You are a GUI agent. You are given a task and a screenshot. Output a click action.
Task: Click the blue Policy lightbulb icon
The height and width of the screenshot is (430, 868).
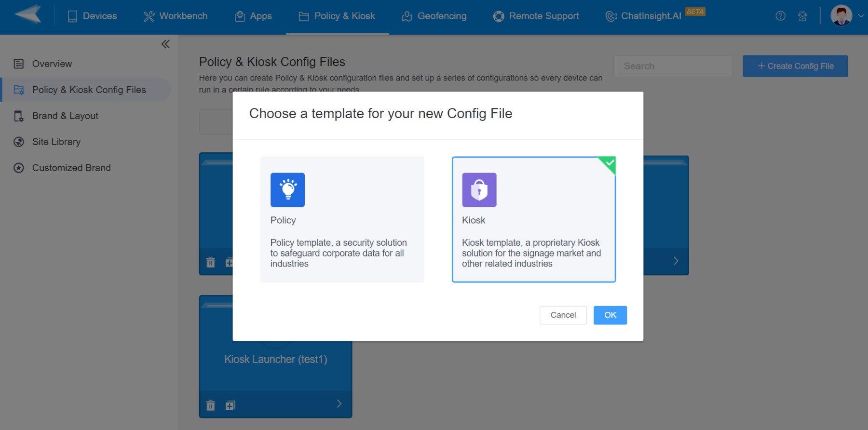pos(287,190)
